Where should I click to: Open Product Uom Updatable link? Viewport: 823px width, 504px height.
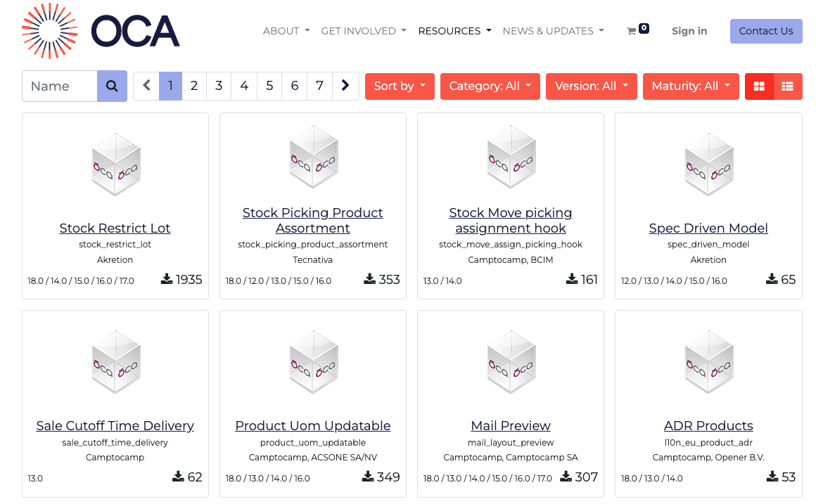pos(313,425)
